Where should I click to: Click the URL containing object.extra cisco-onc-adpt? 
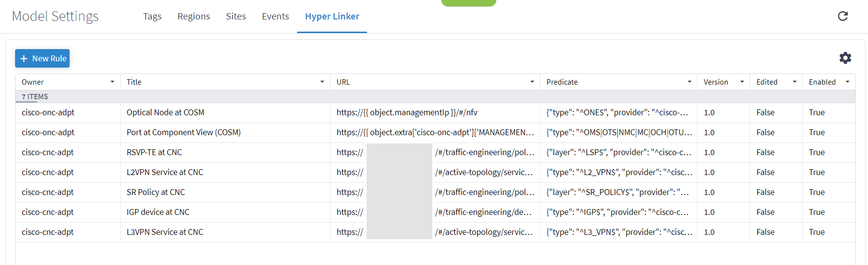[x=435, y=132]
